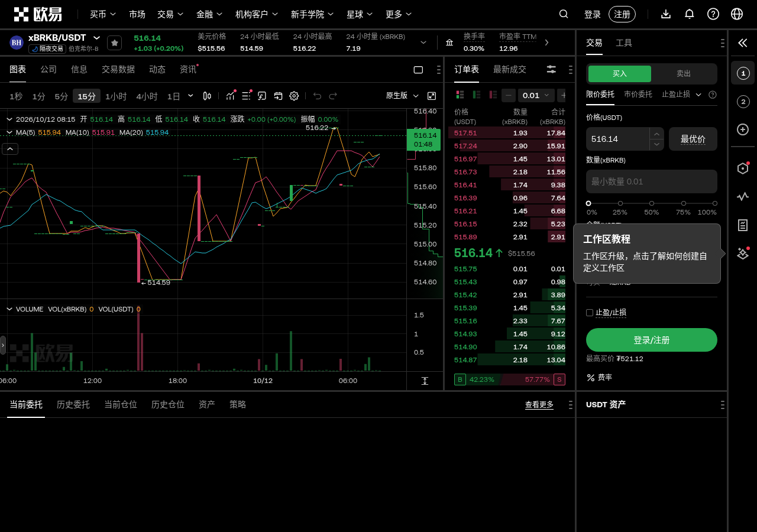This screenshot has width=757, height=532.
Task: Switch to the 历史委托 tab
Action: click(73, 404)
